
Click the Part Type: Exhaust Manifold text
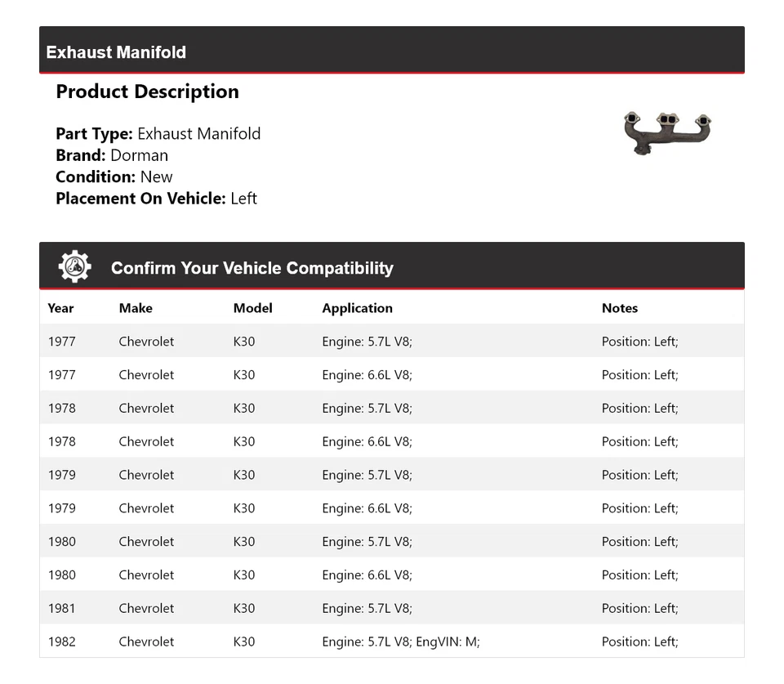pyautogui.click(x=158, y=134)
